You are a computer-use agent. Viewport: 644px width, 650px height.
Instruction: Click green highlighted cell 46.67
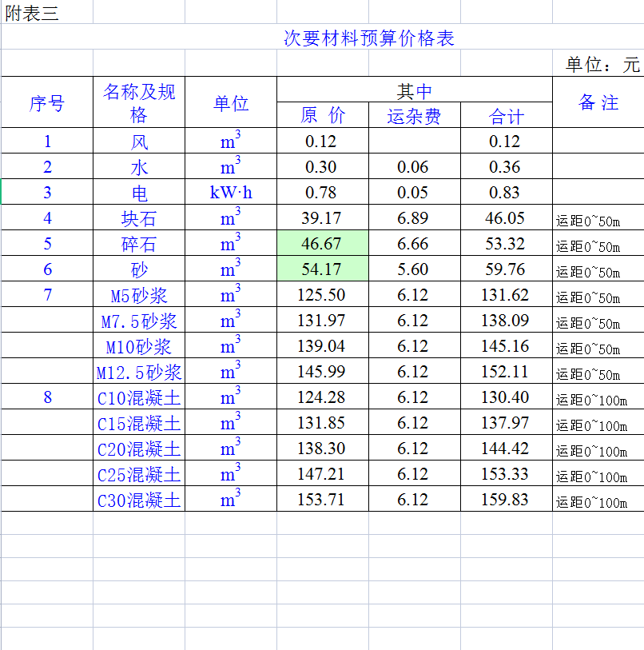point(323,243)
